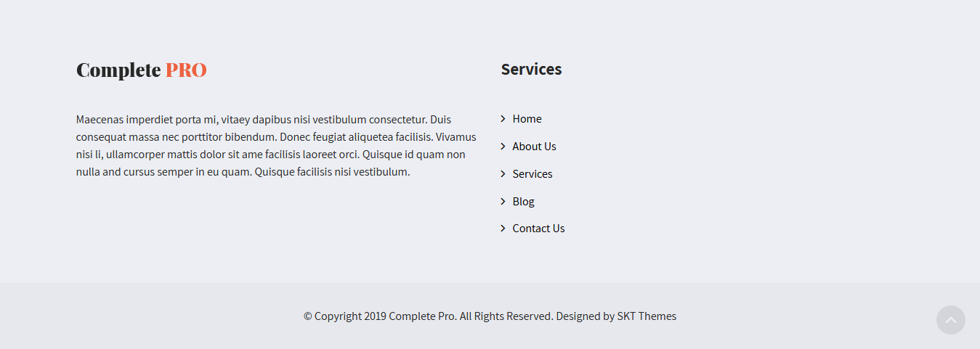This screenshot has height=349, width=980.
Task: Click the chevron icon beside Home
Action: pyautogui.click(x=503, y=119)
